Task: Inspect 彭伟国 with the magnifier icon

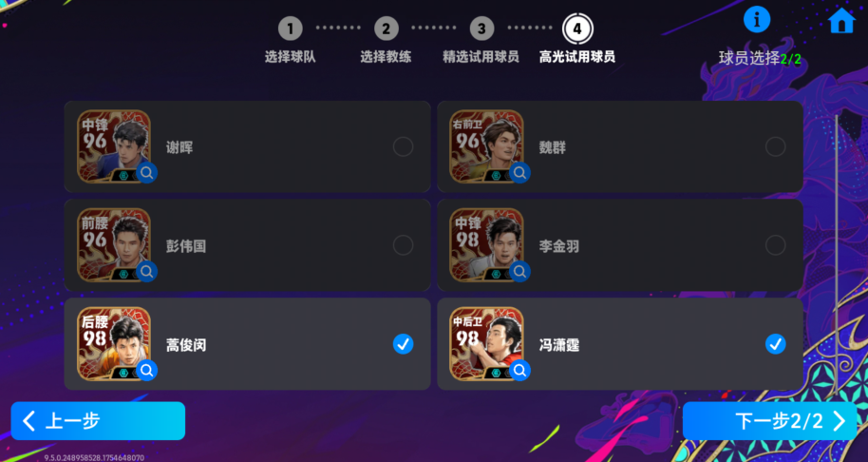Action: [146, 272]
